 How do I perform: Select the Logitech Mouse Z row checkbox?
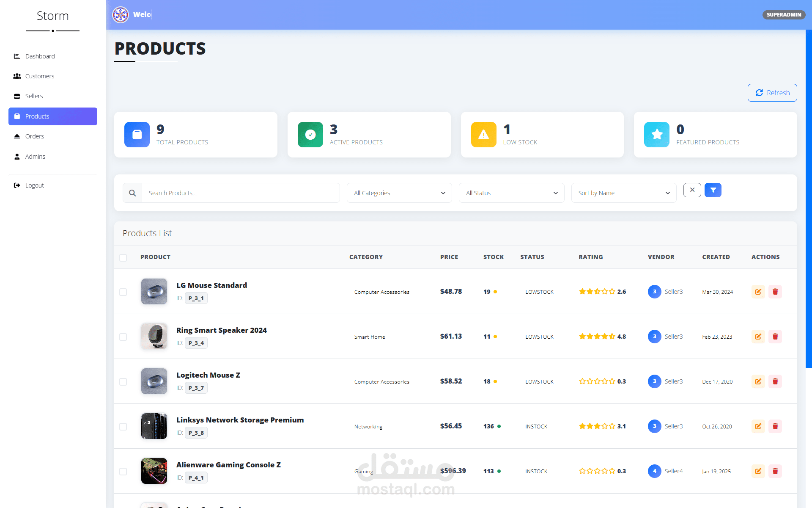coord(123,382)
